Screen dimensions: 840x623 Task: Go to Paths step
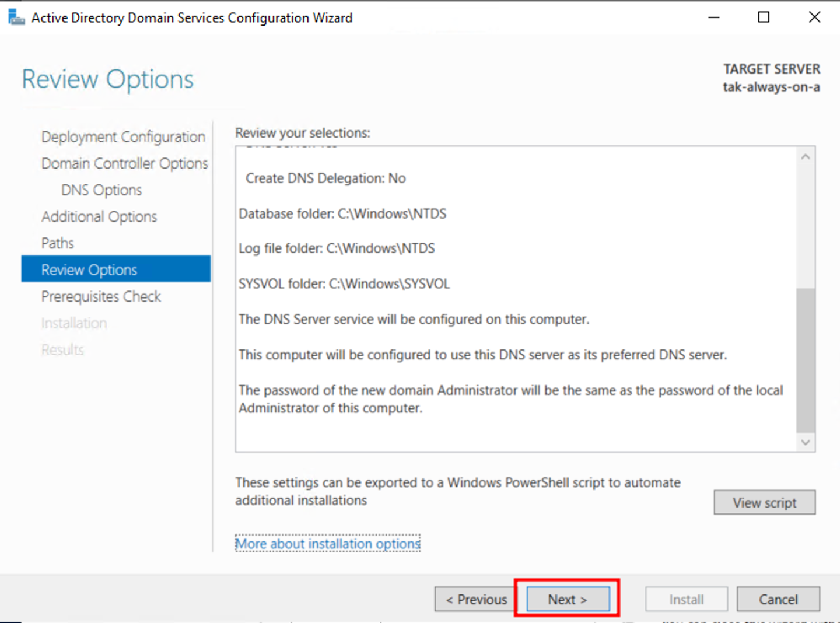click(58, 243)
